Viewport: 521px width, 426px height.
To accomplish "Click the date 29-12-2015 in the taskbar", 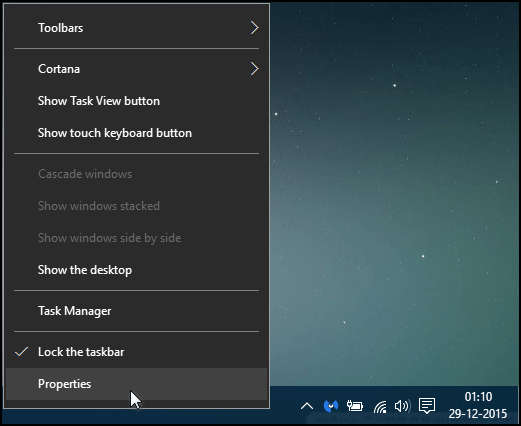I will point(478,414).
